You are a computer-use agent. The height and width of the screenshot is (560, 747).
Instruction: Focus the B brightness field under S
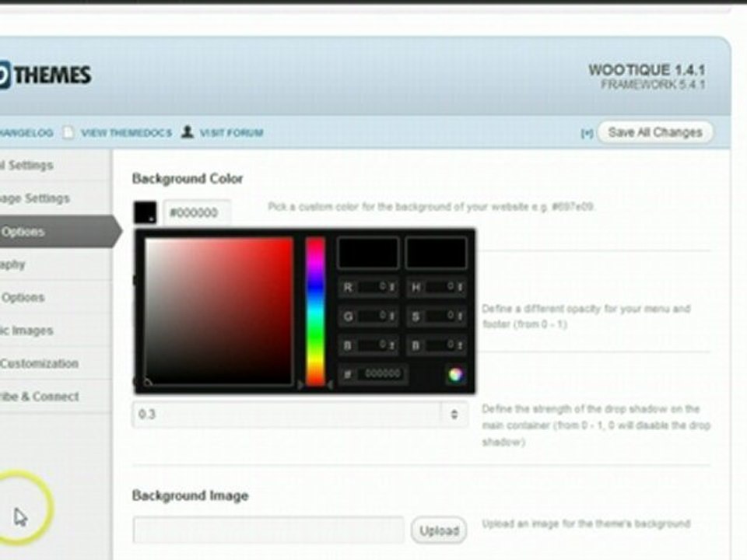tap(436, 345)
